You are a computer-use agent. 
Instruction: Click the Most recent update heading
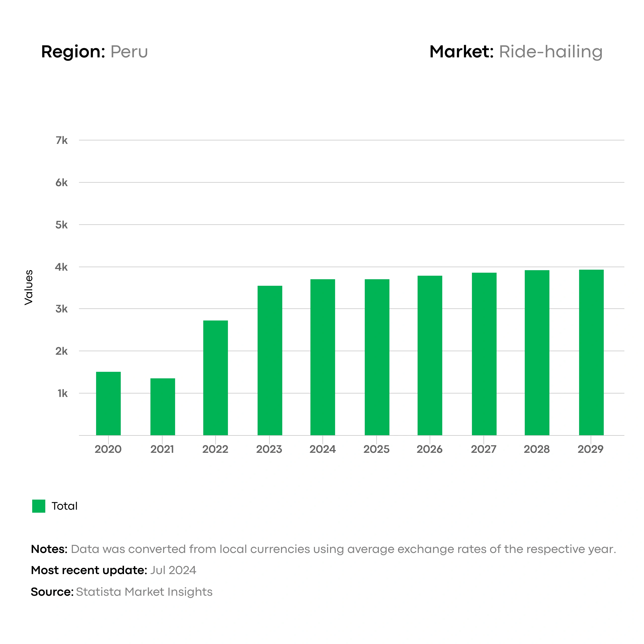pyautogui.click(x=89, y=570)
